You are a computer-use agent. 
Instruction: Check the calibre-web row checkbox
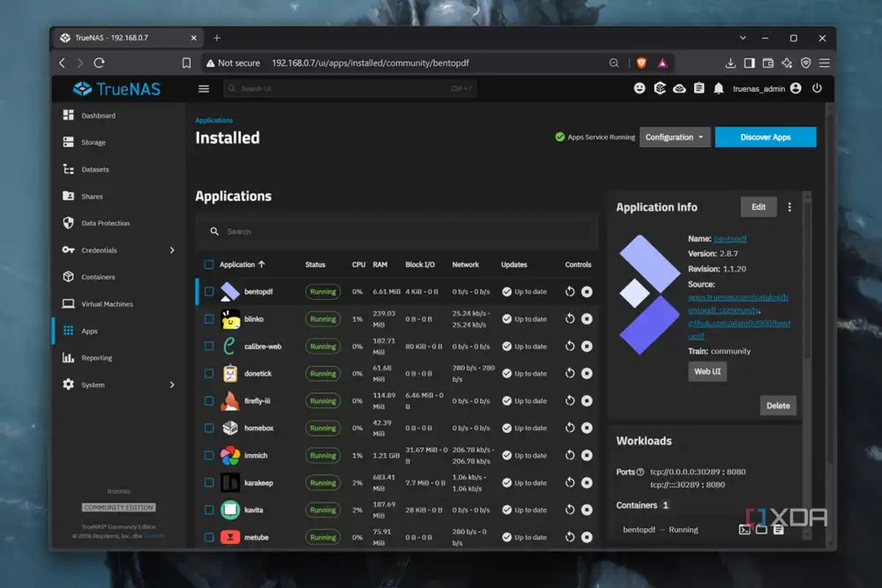[x=209, y=346]
